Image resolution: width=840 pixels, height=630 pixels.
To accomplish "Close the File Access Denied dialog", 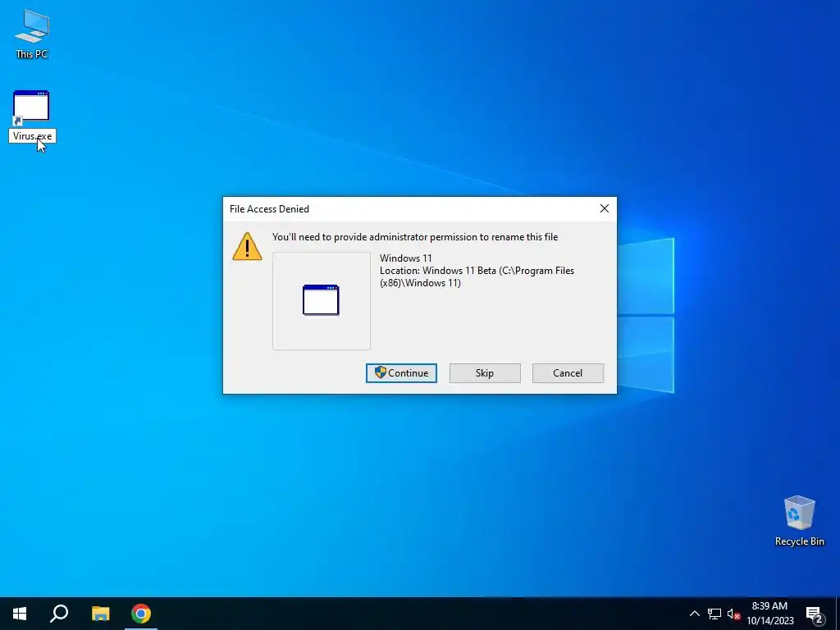I will click(605, 209).
